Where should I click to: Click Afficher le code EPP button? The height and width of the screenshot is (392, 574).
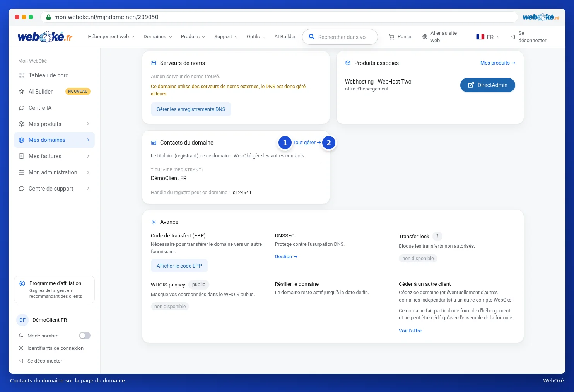click(x=179, y=266)
